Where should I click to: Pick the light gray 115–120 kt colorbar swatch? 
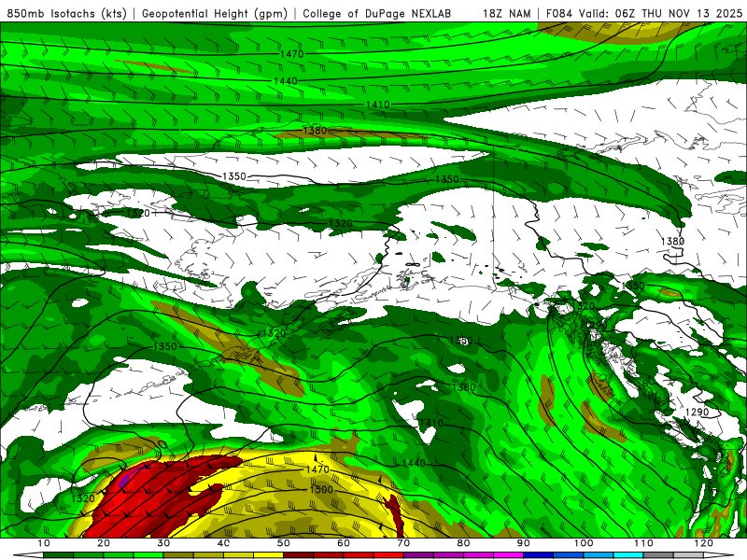coord(688,554)
